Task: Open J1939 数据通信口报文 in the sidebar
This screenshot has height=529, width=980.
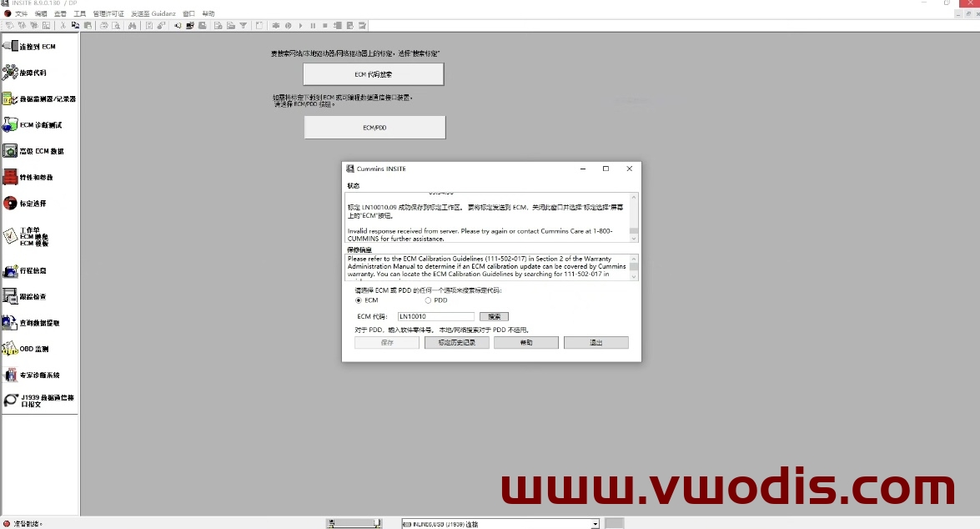Action: coord(38,401)
